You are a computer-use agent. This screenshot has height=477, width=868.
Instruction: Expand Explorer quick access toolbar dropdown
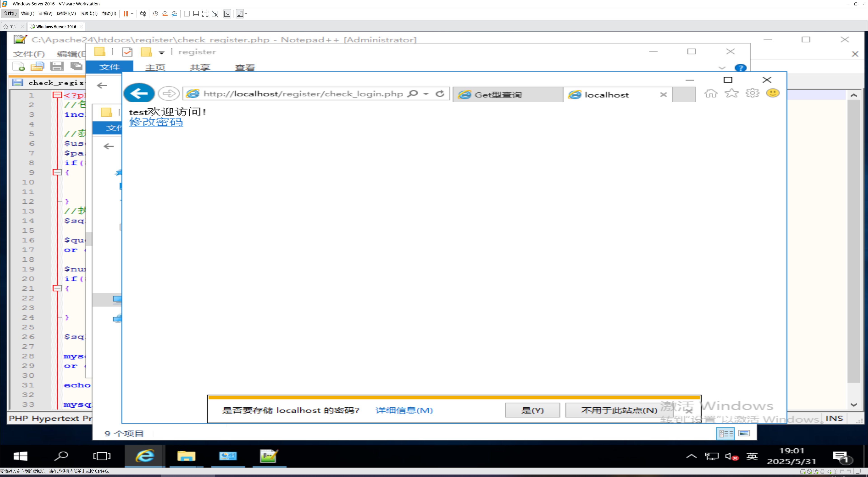162,52
